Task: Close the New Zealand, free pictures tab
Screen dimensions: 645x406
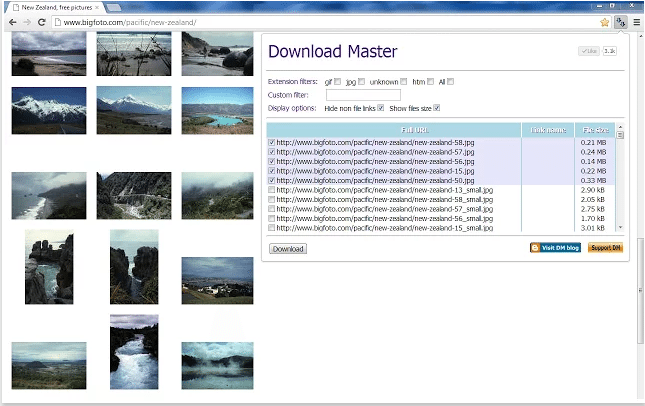Action: click(97, 7)
